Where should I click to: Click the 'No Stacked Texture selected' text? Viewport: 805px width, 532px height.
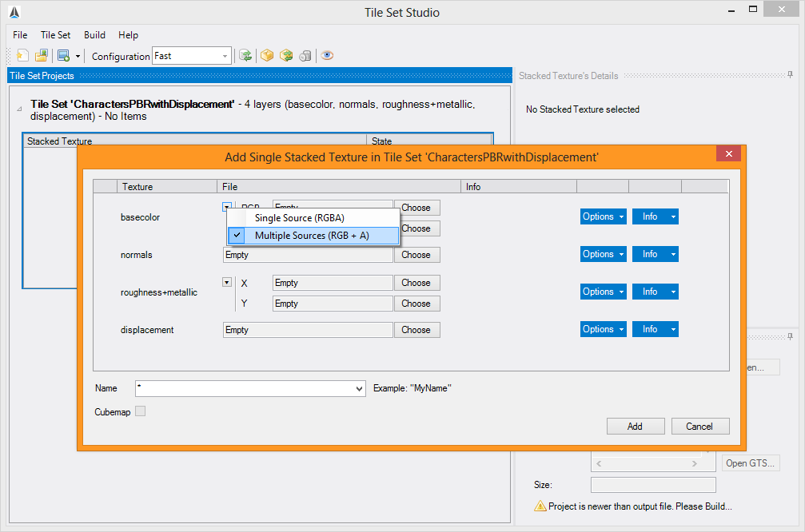point(583,109)
